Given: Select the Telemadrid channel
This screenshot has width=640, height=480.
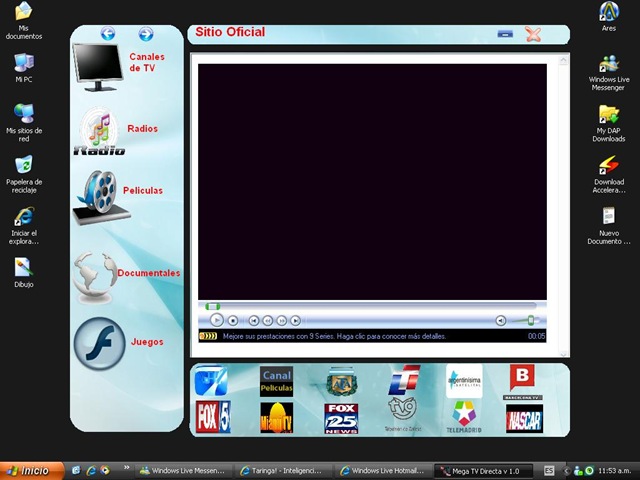Looking at the screenshot, I should [x=464, y=417].
